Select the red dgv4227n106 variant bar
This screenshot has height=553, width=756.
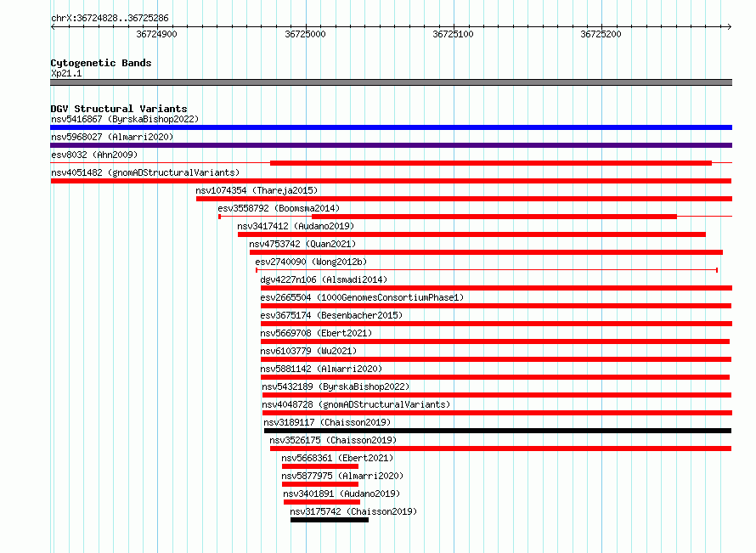coord(497,288)
